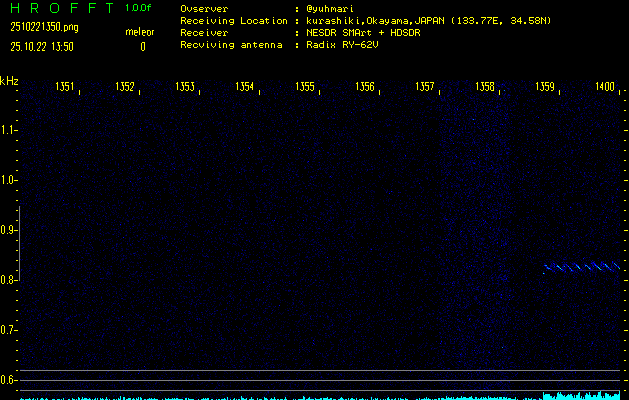Click the 1.0 frequency axis label
This screenshot has width=629, height=400.
[x=7, y=180]
